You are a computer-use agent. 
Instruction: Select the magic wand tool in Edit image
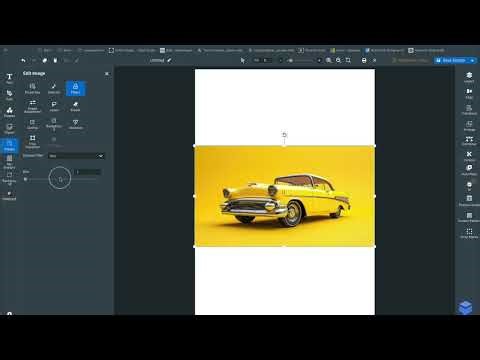[54, 88]
